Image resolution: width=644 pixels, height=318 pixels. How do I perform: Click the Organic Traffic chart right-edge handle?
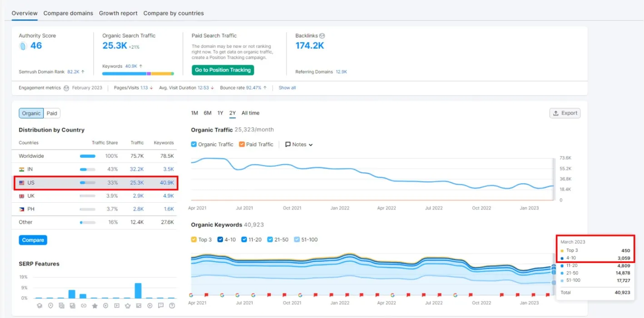[x=554, y=179]
